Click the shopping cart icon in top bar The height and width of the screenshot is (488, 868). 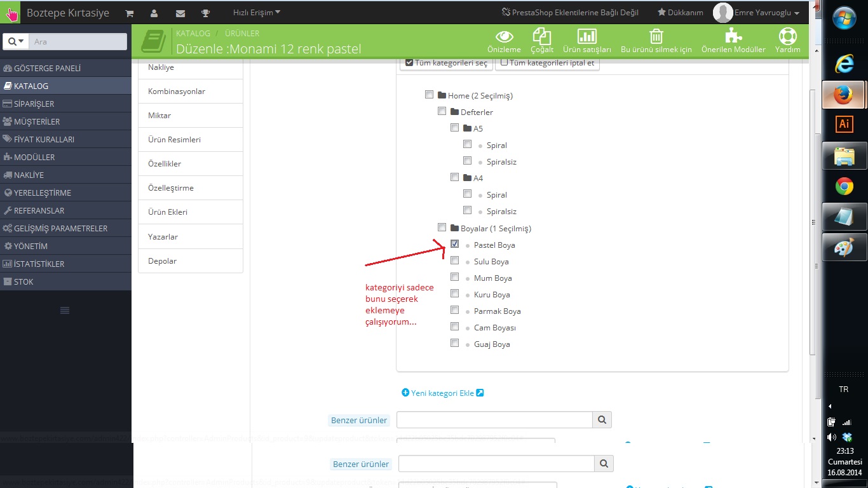pyautogui.click(x=130, y=13)
